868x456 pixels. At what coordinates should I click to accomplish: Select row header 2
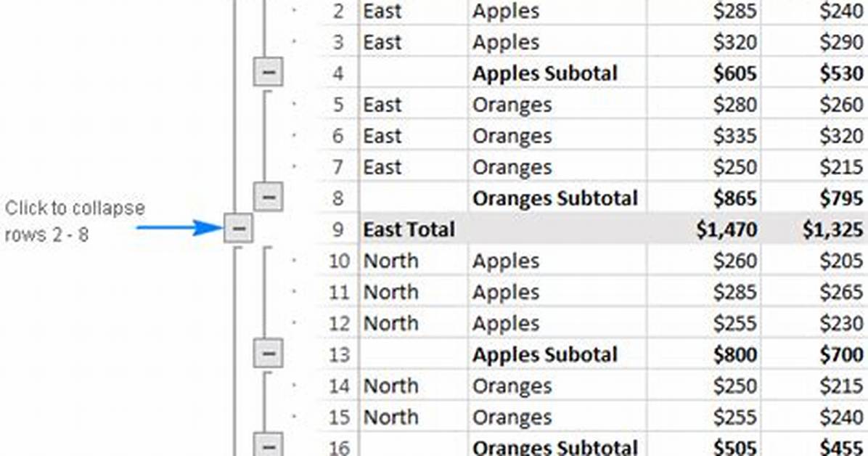pyautogui.click(x=338, y=11)
